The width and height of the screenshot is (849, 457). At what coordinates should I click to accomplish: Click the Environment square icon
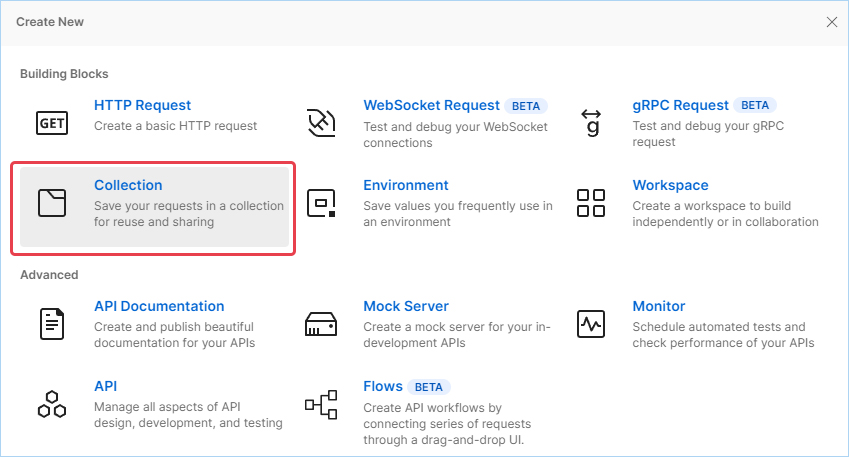[321, 203]
